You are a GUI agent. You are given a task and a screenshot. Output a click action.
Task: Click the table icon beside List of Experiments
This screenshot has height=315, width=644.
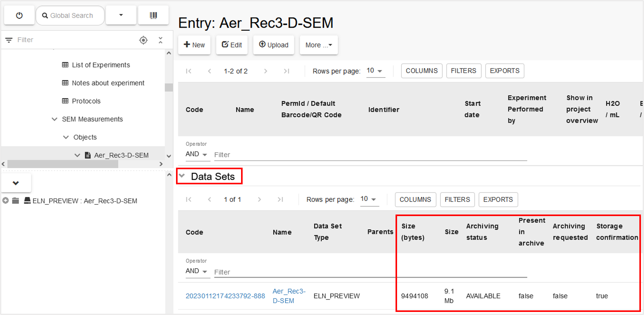[x=65, y=65]
